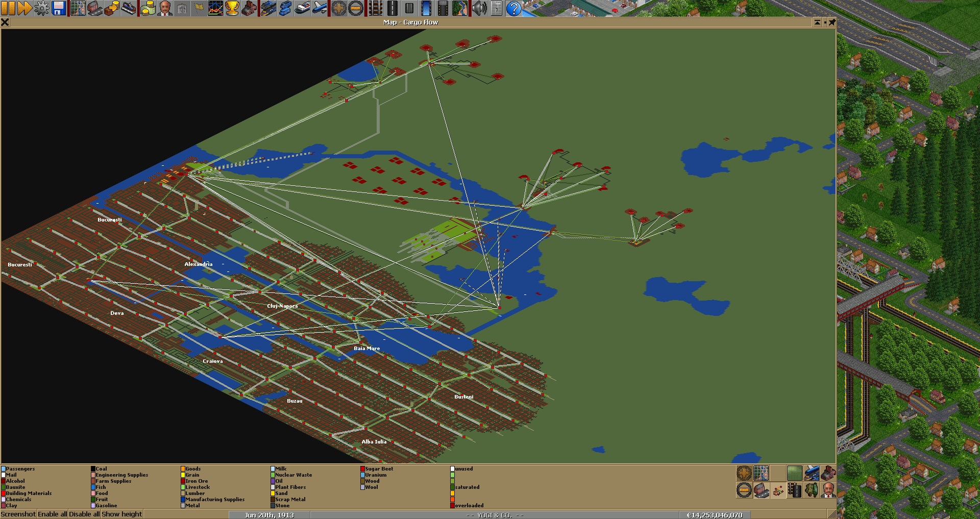Zoom out main view using toolbar minus
980x519 pixels.
(x=355, y=8)
